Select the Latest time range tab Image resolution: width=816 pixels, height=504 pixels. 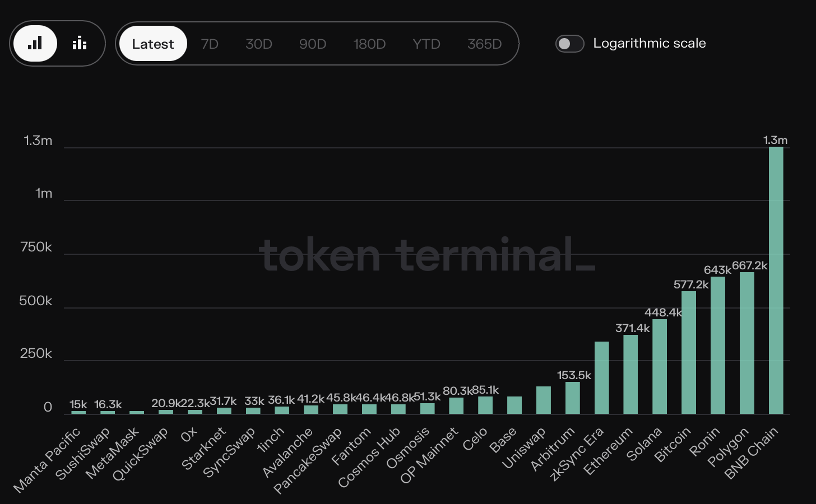153,44
